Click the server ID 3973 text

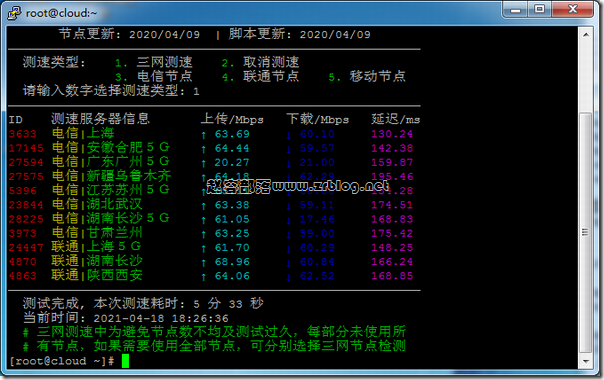23,234
